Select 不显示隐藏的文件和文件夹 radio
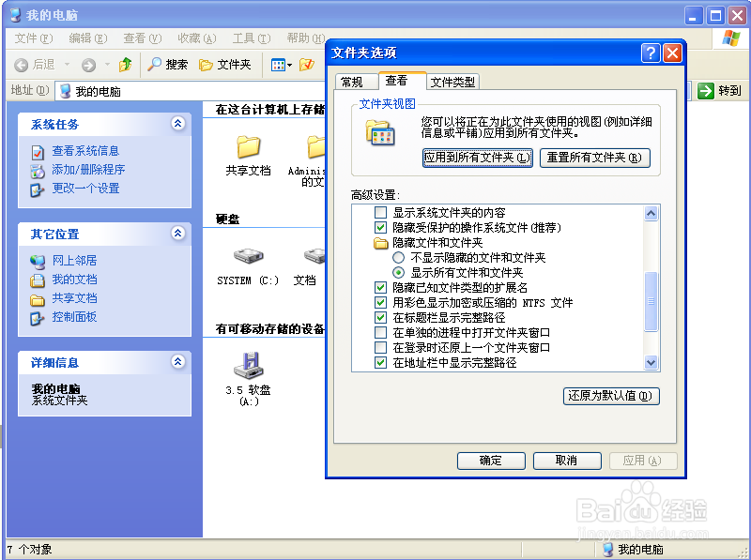Viewport: 751px width, 560px height. pos(398,258)
